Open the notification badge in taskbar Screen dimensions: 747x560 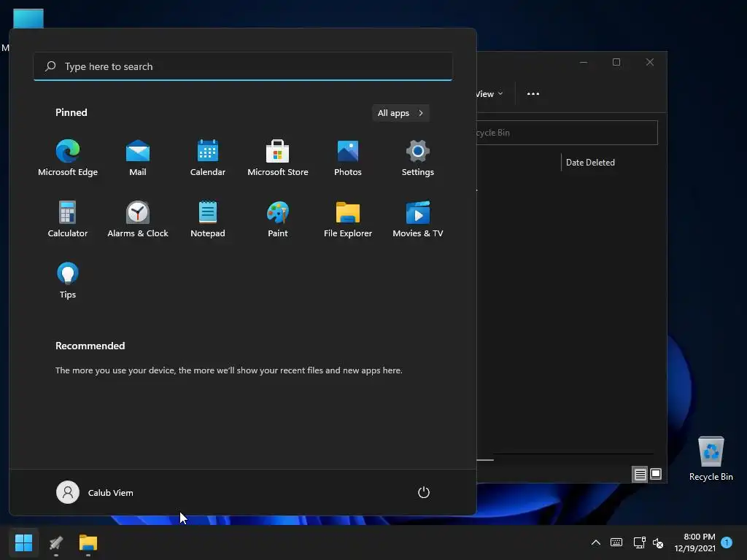coord(727,542)
